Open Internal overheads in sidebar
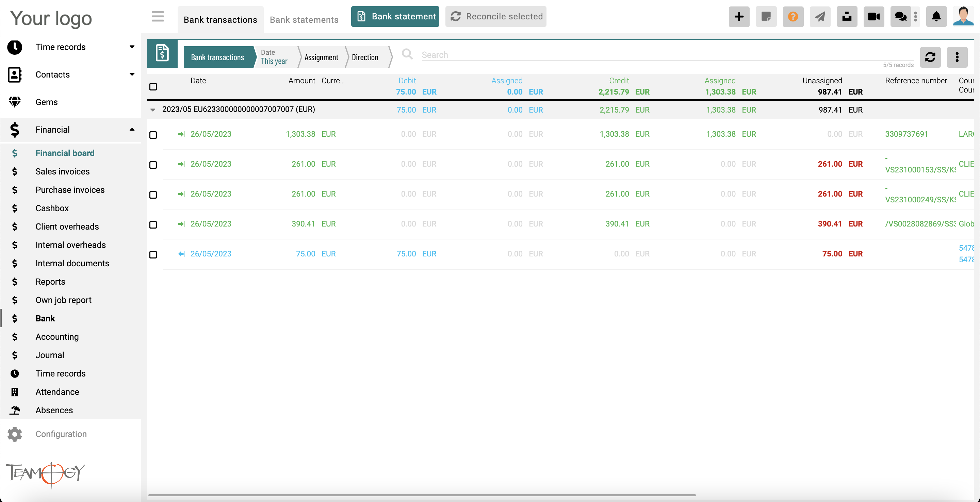980x502 pixels. (70, 245)
